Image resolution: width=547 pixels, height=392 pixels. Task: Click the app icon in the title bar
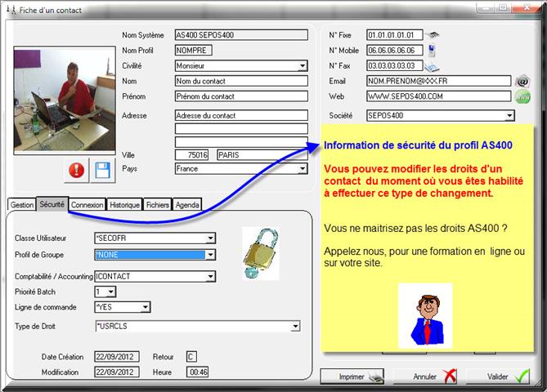point(11,11)
